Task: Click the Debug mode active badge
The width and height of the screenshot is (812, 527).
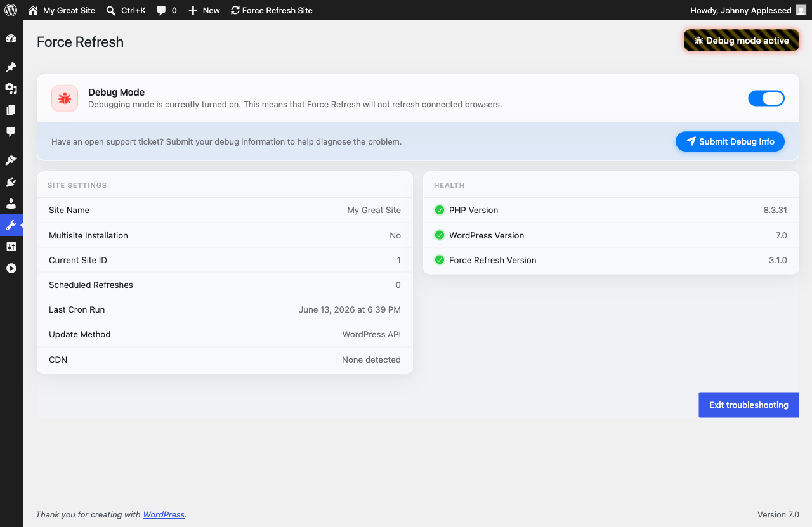Action: click(x=741, y=41)
